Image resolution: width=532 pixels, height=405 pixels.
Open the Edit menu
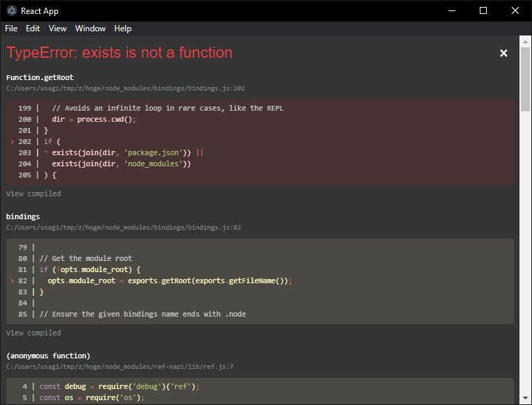33,29
